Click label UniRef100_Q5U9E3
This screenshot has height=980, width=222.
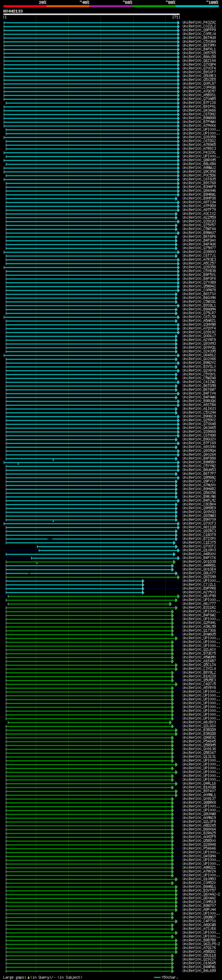pyautogui.click(x=199, y=76)
